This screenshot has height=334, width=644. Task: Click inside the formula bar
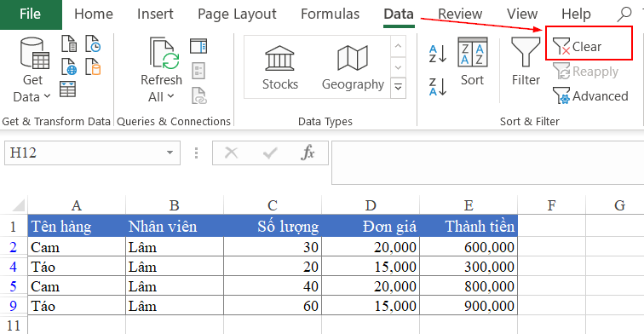(487, 163)
